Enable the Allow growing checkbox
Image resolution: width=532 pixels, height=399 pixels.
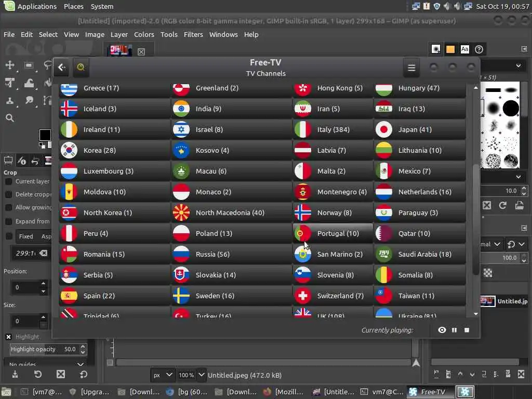point(9,207)
